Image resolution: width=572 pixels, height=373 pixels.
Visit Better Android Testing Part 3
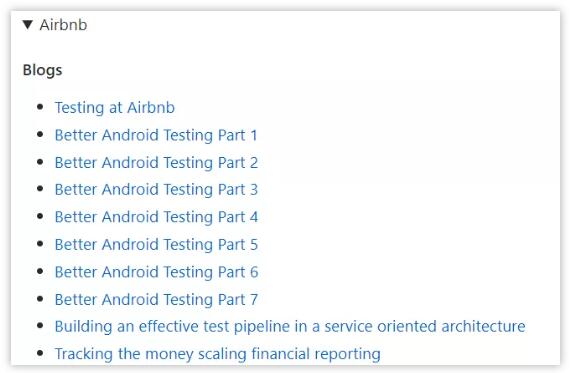coord(156,189)
